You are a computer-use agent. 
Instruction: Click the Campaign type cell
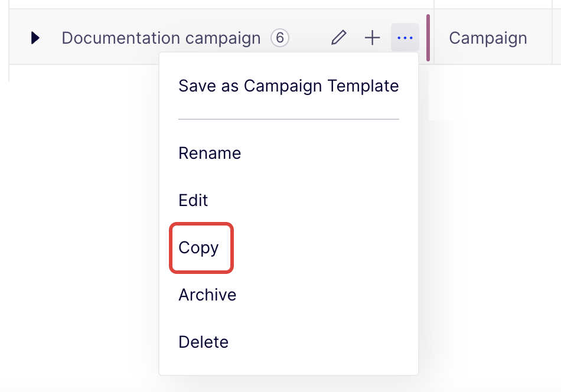tap(488, 38)
